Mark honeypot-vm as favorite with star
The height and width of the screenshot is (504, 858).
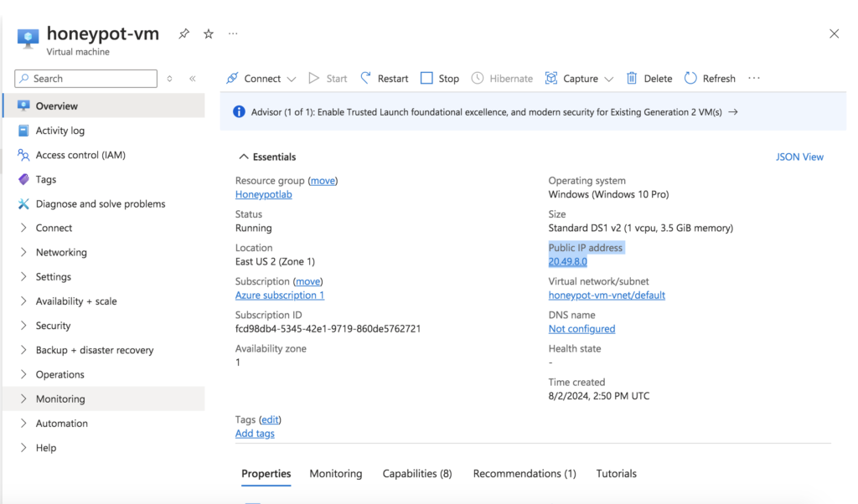(x=209, y=33)
